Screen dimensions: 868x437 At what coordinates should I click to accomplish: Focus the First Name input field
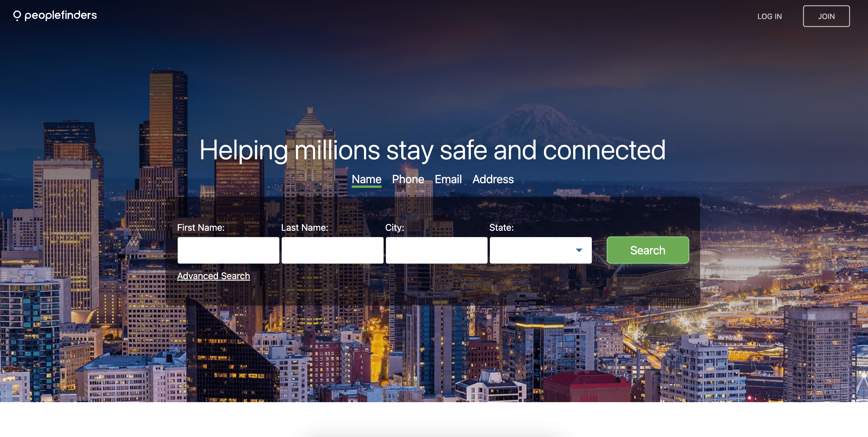[x=228, y=250]
